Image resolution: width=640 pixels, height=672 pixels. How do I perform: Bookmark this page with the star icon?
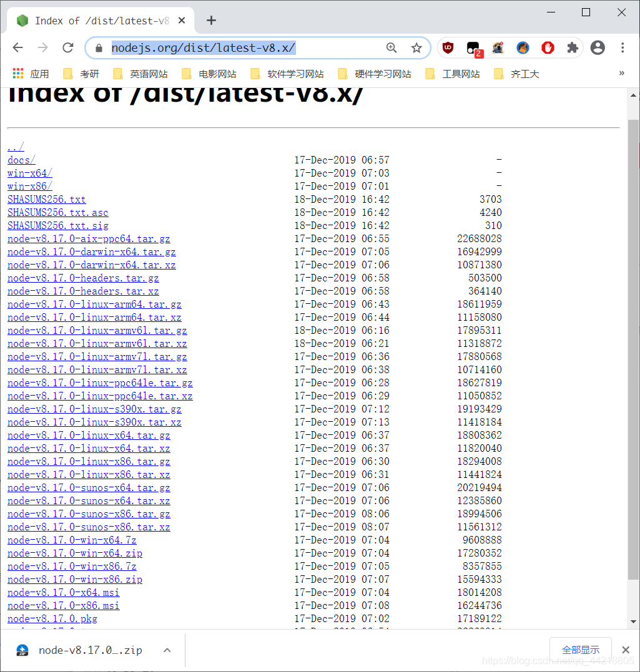416,47
